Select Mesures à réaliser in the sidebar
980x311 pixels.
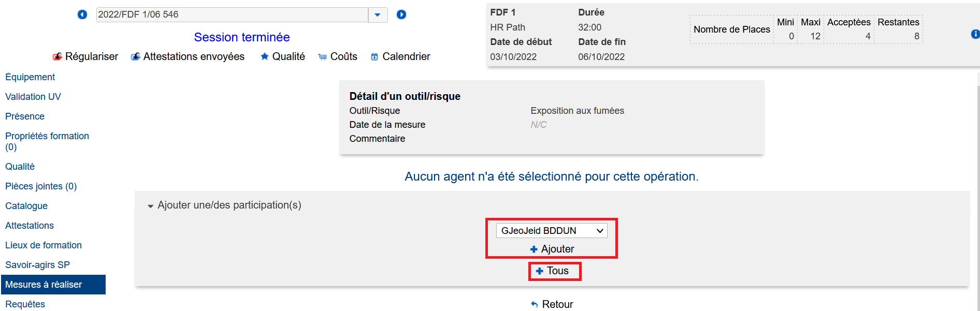pos(44,285)
